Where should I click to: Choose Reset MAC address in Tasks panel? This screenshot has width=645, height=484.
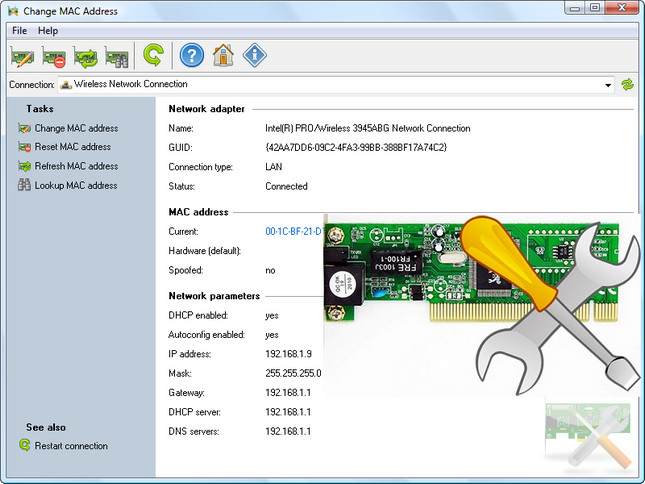[x=72, y=147]
